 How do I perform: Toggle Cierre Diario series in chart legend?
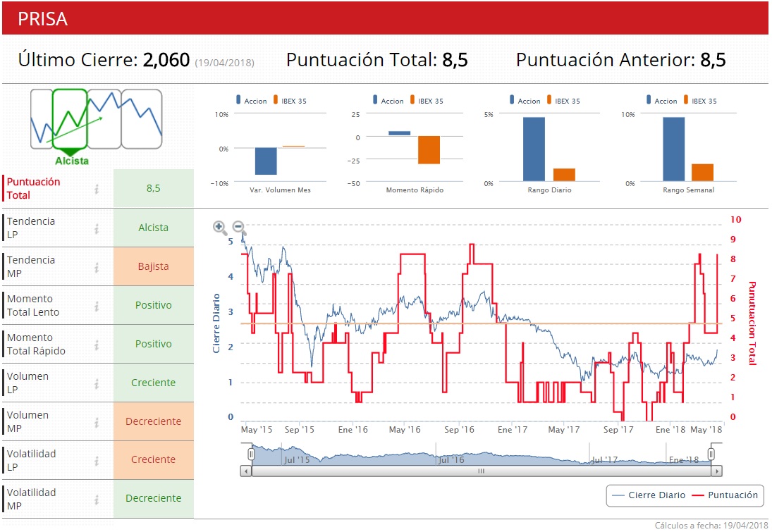[x=649, y=495]
